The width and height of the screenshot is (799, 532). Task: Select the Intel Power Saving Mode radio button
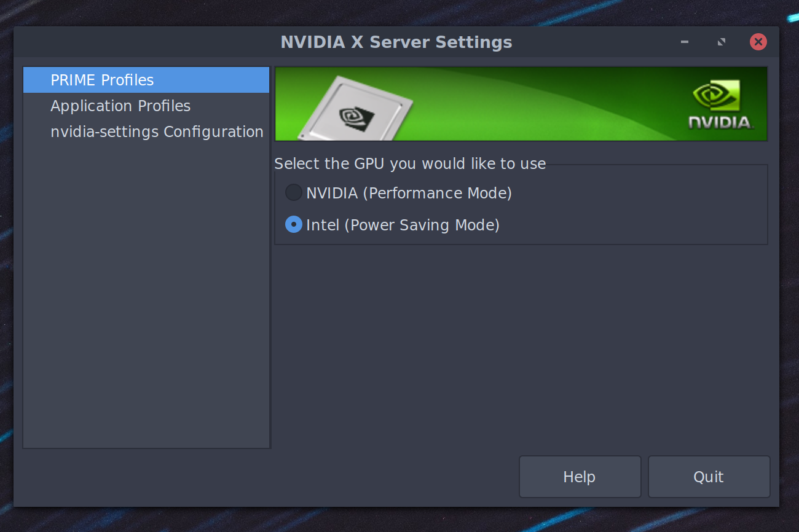294,225
